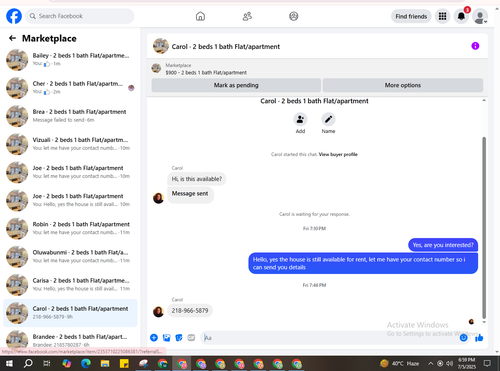Click the 218-966-5879 message bubble
The width and height of the screenshot is (500, 371).
[190, 311]
